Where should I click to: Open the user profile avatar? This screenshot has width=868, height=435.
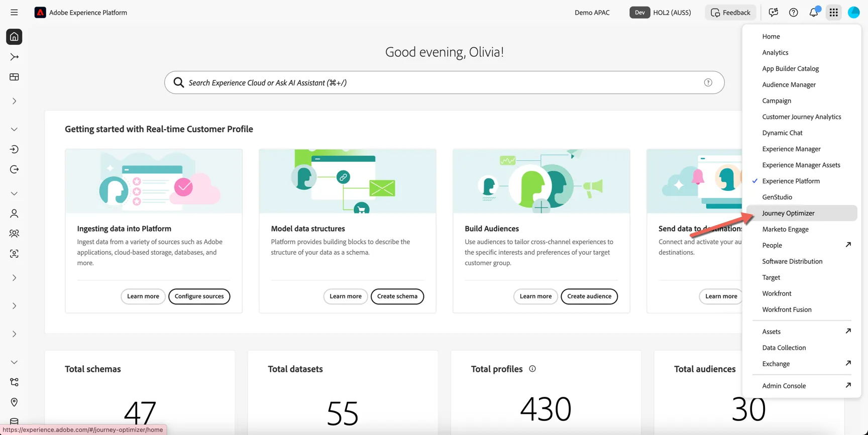coord(853,13)
